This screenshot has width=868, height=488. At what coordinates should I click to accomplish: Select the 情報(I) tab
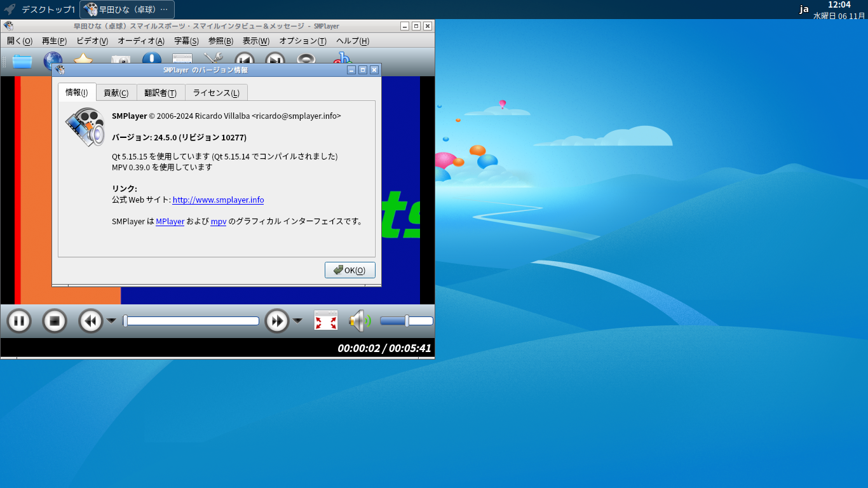(x=77, y=92)
